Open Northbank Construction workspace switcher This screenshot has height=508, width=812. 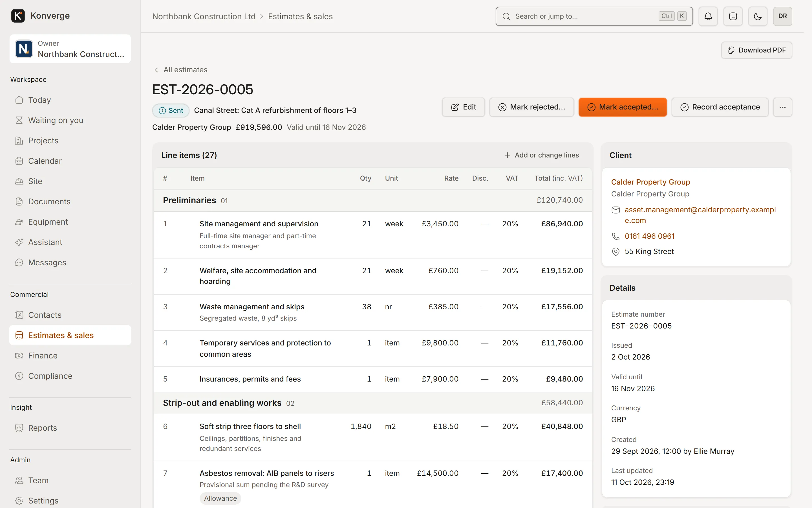pyautogui.click(x=70, y=49)
